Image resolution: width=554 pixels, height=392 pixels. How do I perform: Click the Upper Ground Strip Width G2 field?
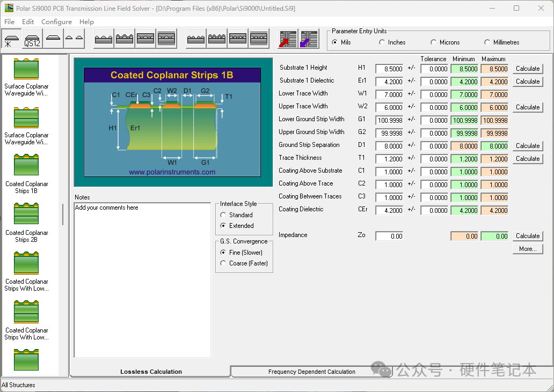coord(389,134)
